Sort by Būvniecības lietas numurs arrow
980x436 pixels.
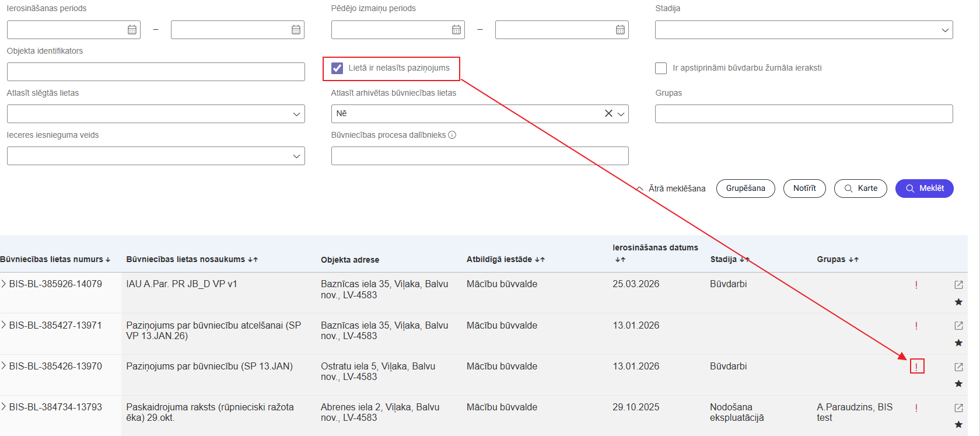tap(108, 260)
